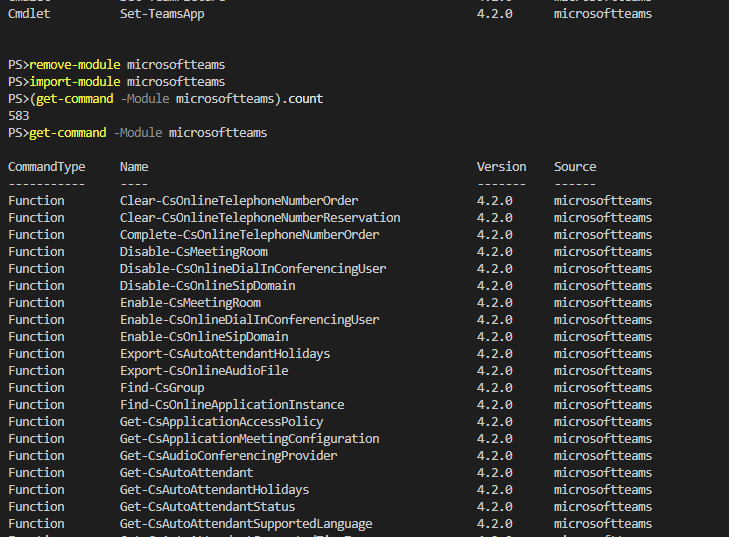The height and width of the screenshot is (537, 729).
Task: Click the final get-command -Module microsoftteams line
Action: [x=138, y=133]
